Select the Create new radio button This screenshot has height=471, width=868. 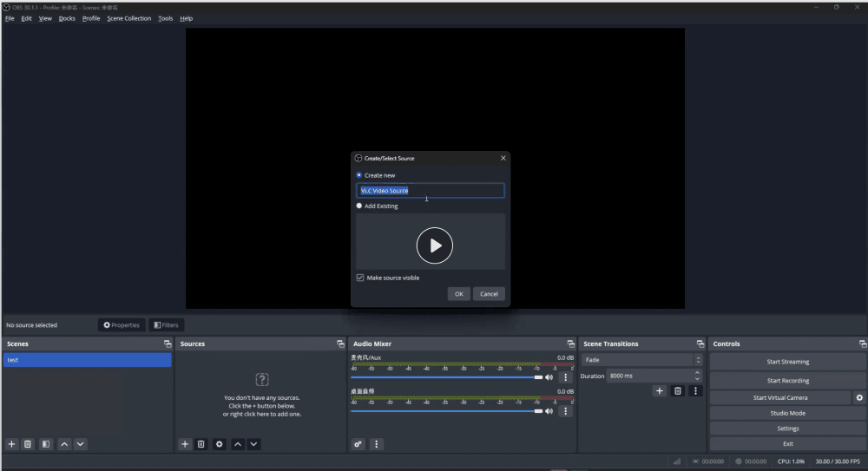tap(359, 175)
